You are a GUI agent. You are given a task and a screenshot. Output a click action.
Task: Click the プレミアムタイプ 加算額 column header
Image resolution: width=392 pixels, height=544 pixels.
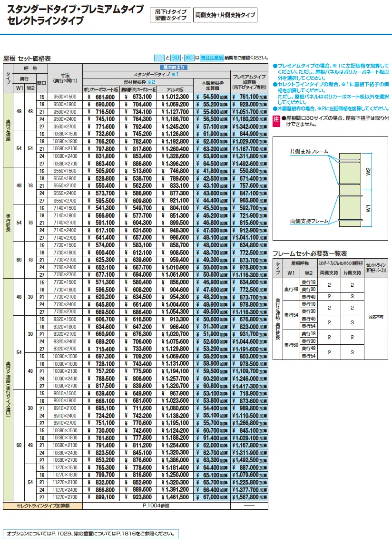pos(249,82)
